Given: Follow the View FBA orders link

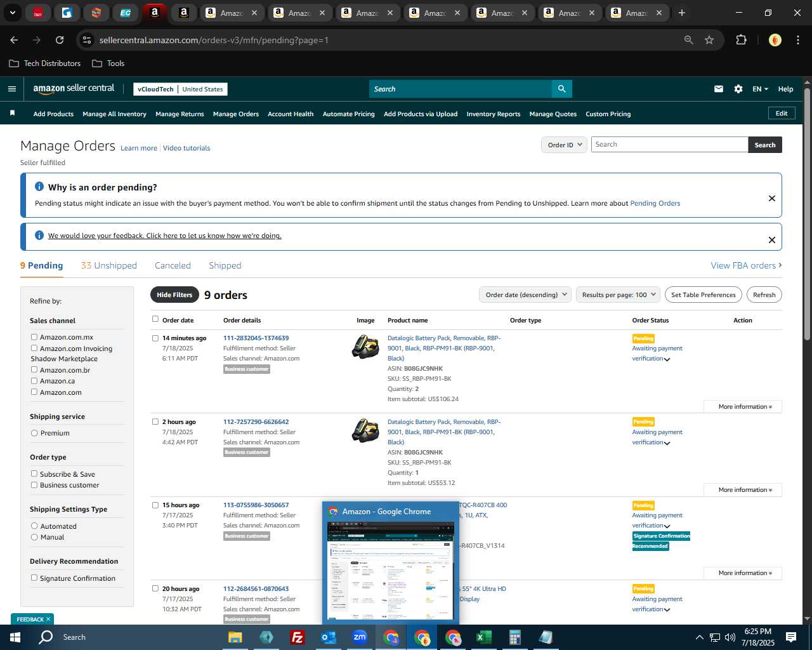Looking at the screenshot, I should coord(746,265).
